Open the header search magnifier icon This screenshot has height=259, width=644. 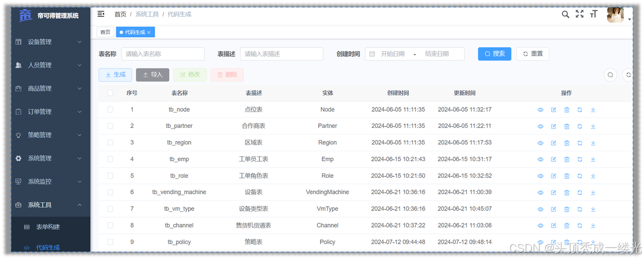(566, 14)
